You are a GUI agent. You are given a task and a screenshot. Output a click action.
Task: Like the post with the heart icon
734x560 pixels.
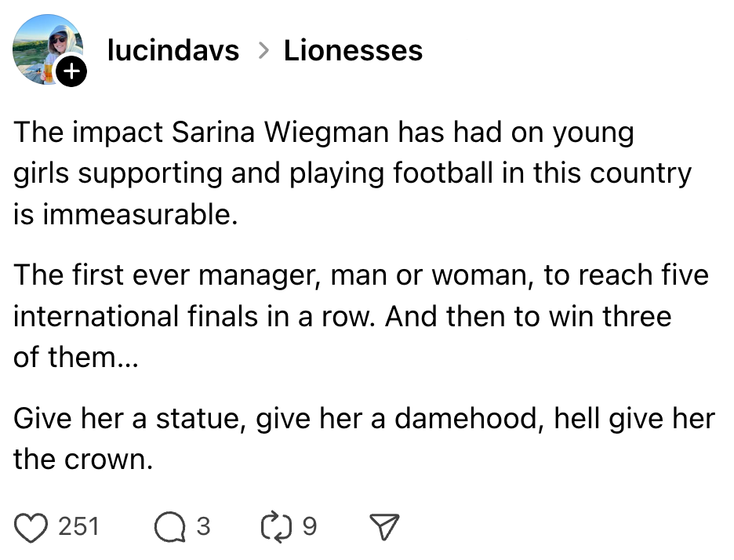click(x=31, y=526)
